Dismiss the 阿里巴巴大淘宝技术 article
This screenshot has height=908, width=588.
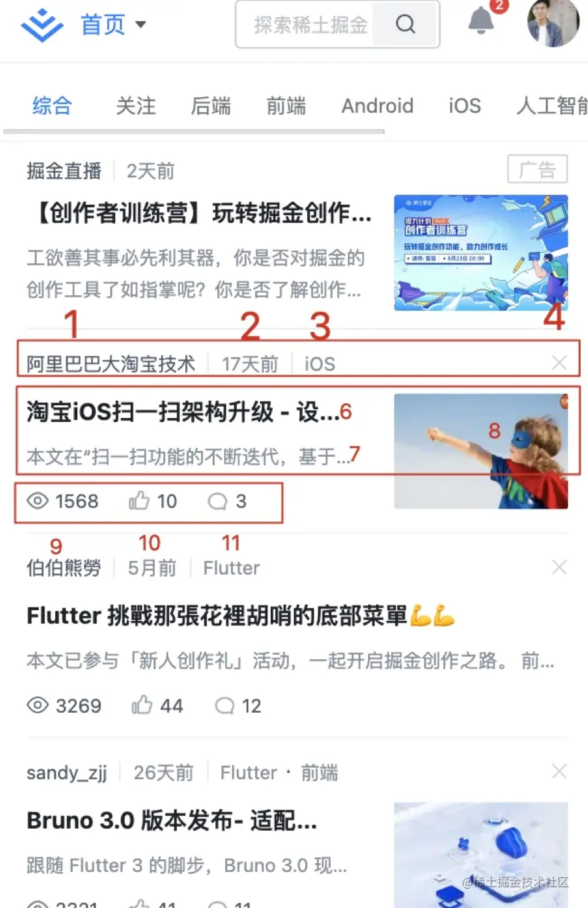(559, 363)
